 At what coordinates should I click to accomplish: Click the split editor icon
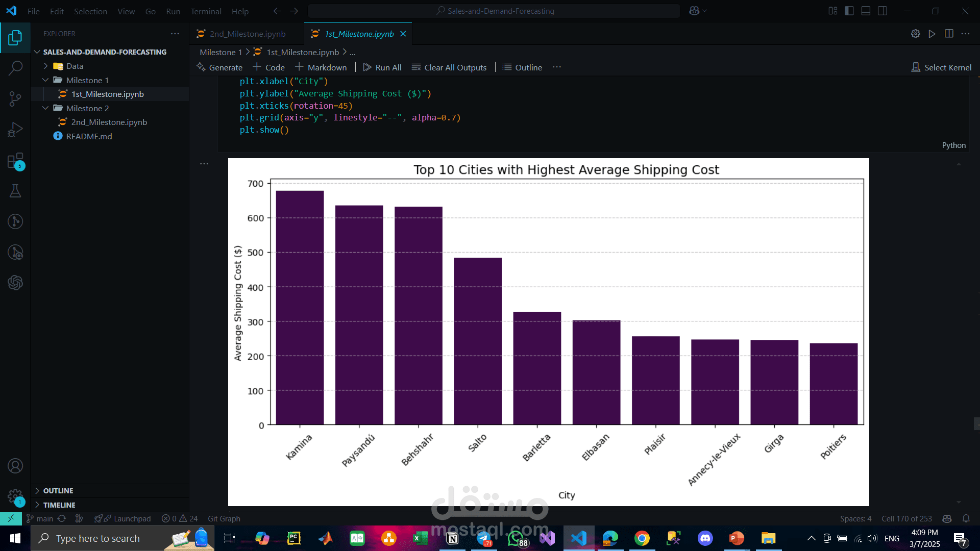[949, 34]
